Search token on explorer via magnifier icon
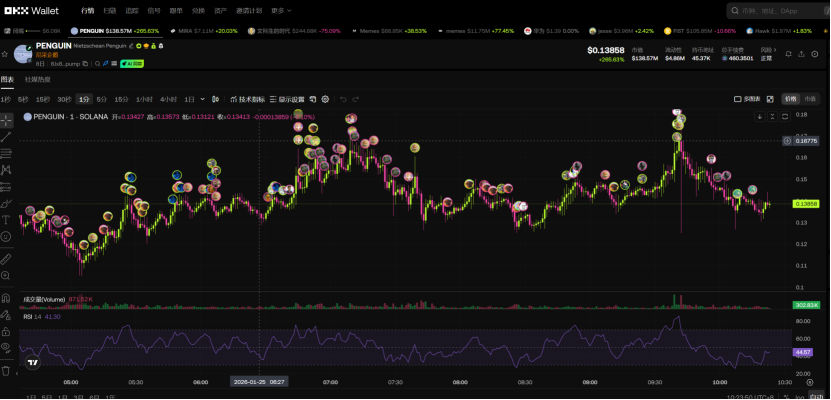The width and height of the screenshot is (831, 400). click(98, 64)
